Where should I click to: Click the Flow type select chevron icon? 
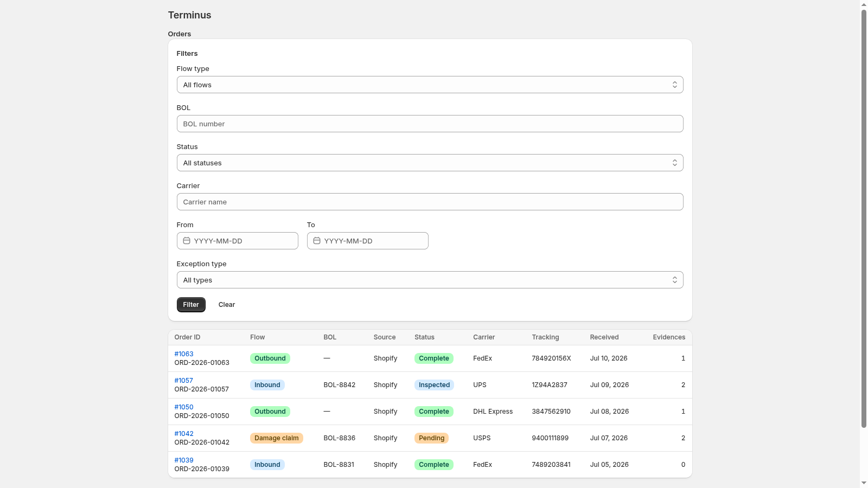pos(675,85)
